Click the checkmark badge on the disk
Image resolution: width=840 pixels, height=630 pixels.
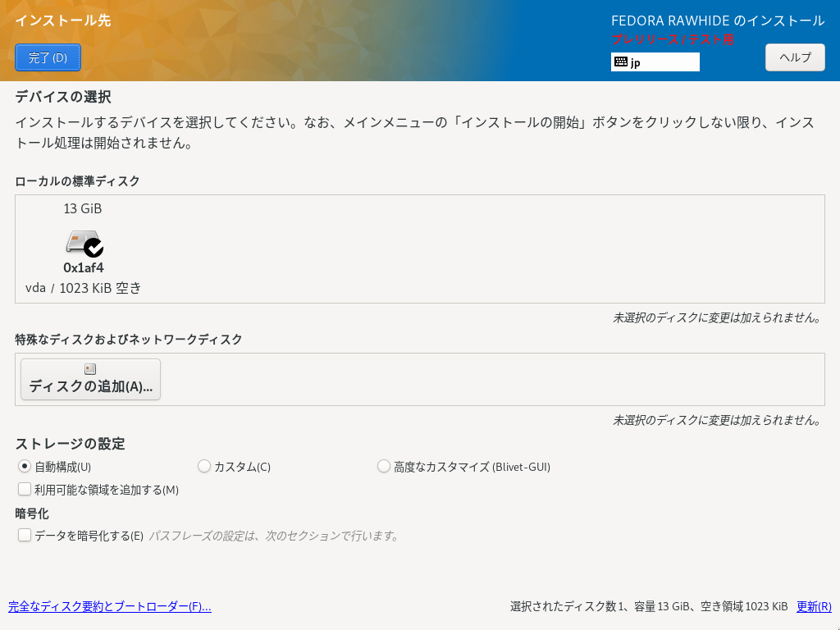point(94,248)
